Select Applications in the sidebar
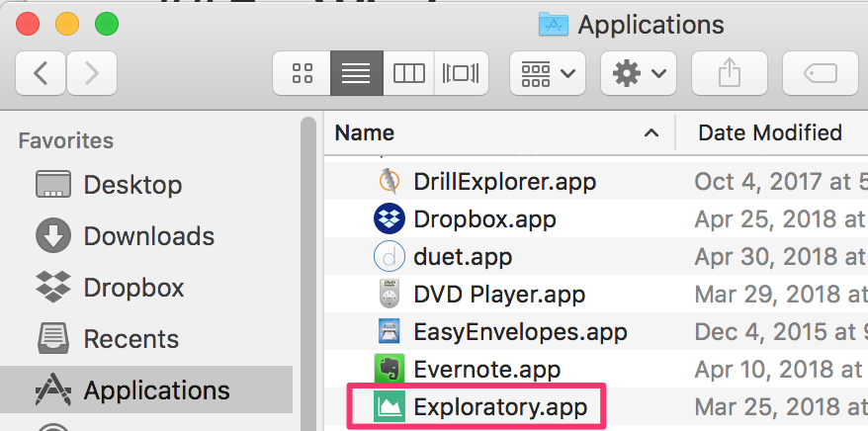The image size is (868, 431). 146,389
